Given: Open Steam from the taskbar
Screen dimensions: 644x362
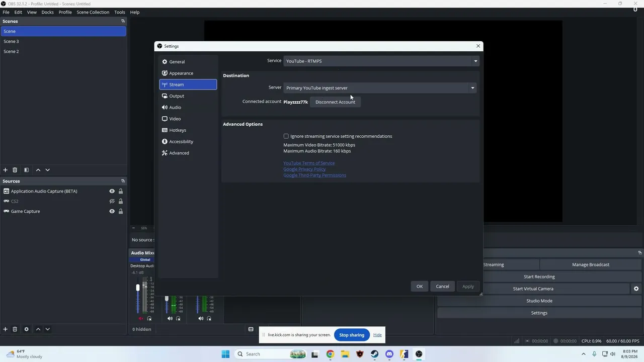Looking at the screenshot, I should pyautogui.click(x=374, y=354).
